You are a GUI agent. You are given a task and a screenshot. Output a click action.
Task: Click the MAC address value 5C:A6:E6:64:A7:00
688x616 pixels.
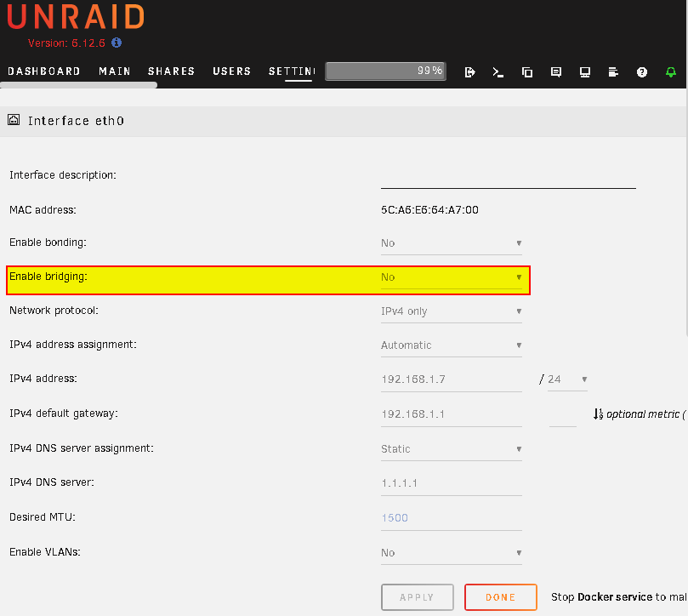(x=429, y=210)
